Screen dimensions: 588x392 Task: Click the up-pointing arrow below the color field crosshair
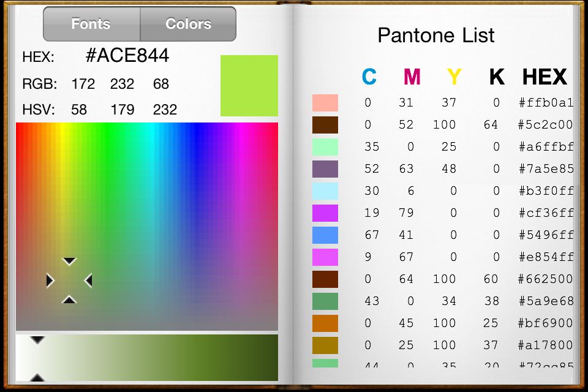point(69,300)
